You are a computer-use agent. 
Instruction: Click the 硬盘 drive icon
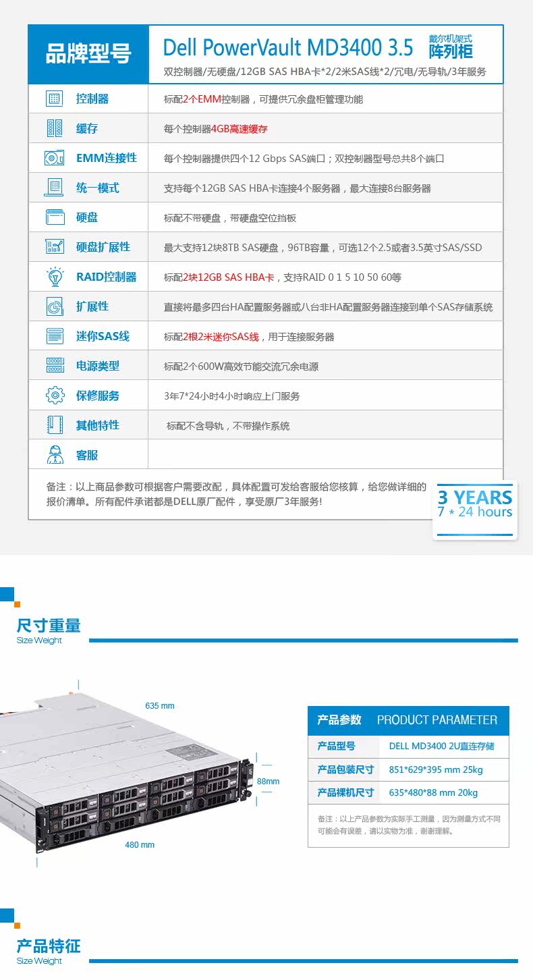pos(55,217)
